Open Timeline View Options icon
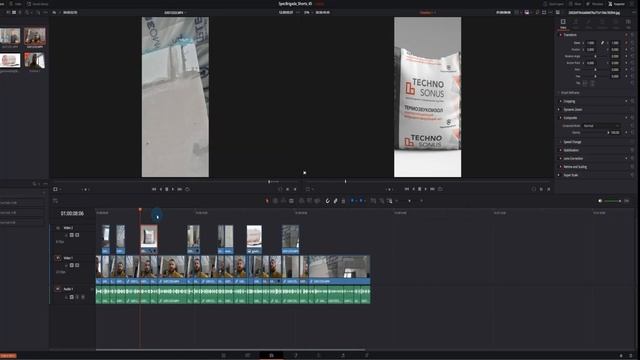 (56, 200)
